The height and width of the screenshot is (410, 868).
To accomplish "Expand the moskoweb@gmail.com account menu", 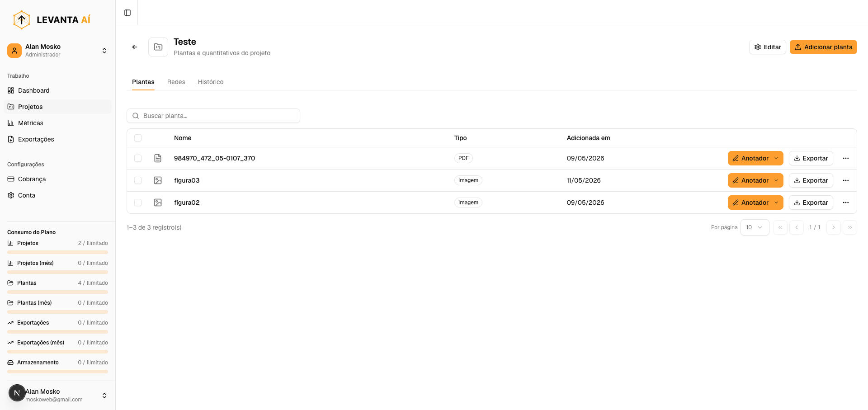I will tap(104, 396).
